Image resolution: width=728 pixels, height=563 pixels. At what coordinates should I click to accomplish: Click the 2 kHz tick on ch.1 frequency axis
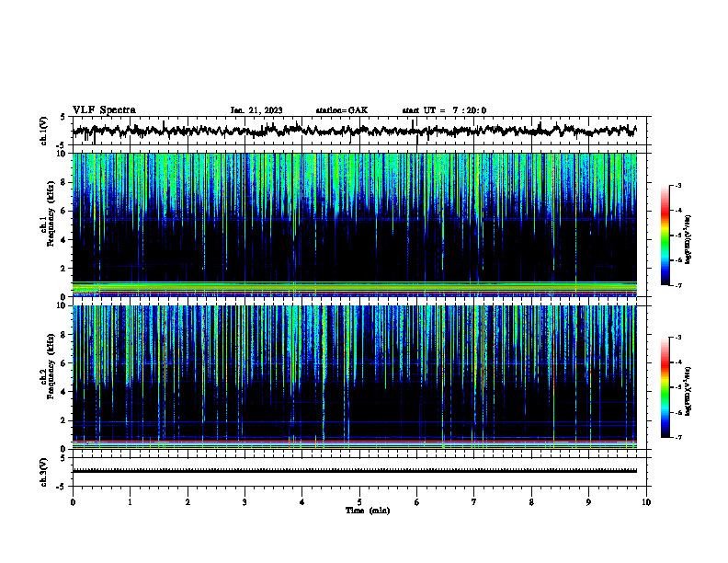click(x=64, y=269)
